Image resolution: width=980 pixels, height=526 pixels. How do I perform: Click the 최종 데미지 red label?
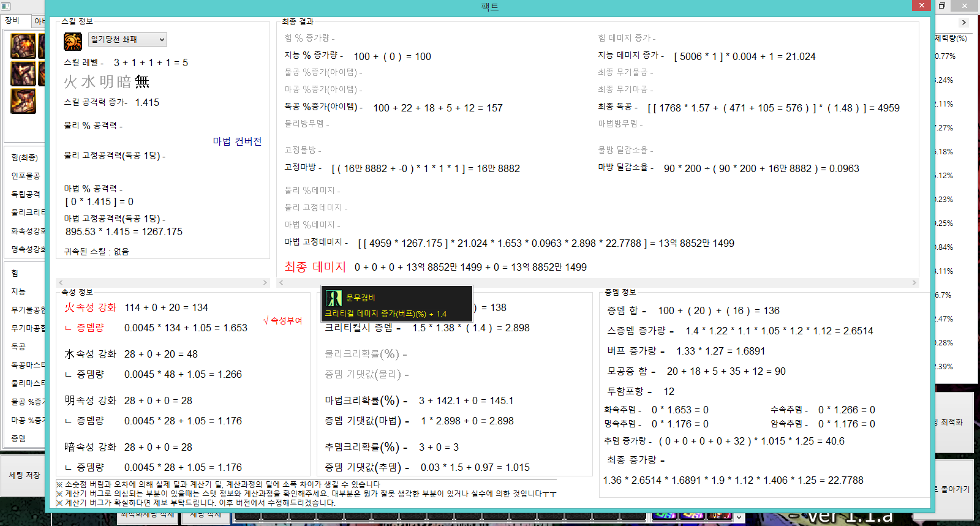[315, 267]
